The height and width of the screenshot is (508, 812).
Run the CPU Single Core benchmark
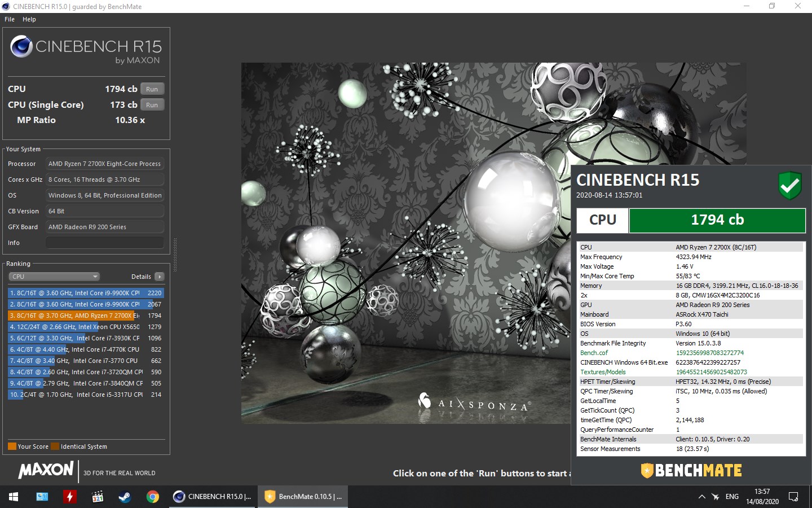tap(152, 105)
